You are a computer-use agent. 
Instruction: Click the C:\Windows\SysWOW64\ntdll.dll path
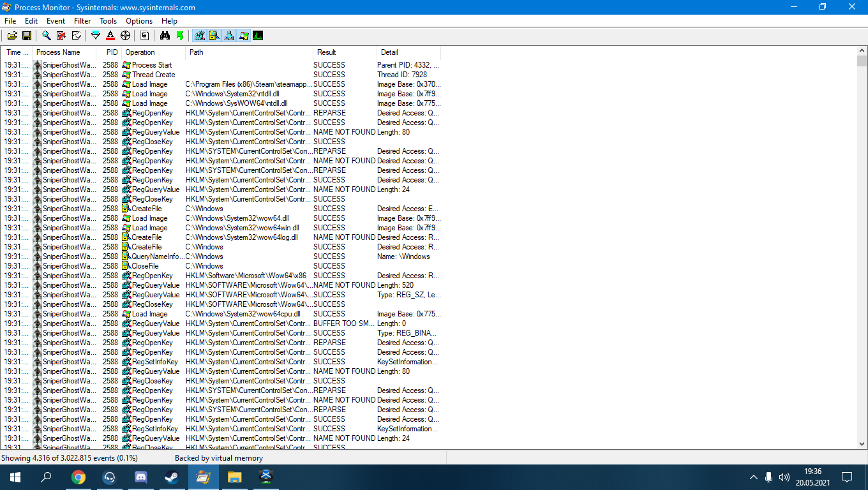point(237,103)
